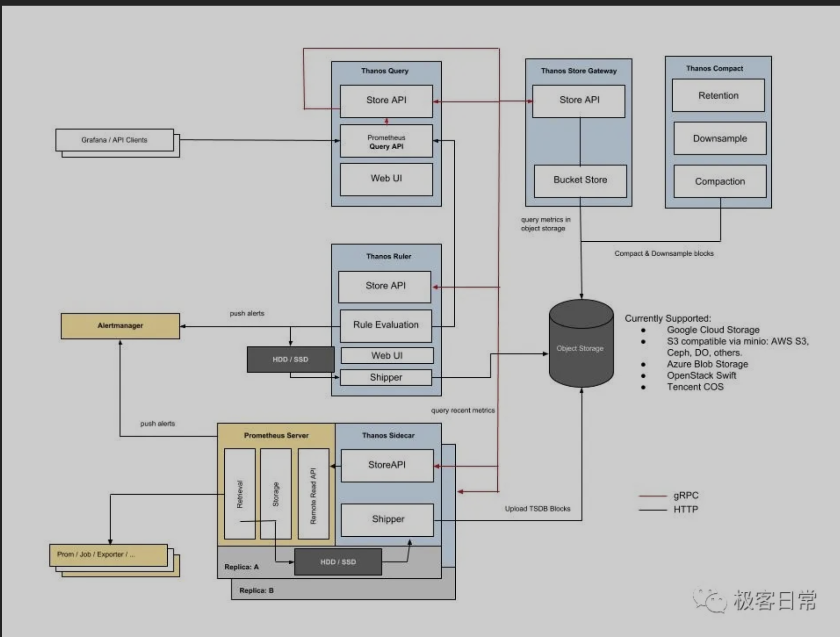The width and height of the screenshot is (840, 637).
Task: Click the Thanos Query title label
Action: (x=385, y=71)
